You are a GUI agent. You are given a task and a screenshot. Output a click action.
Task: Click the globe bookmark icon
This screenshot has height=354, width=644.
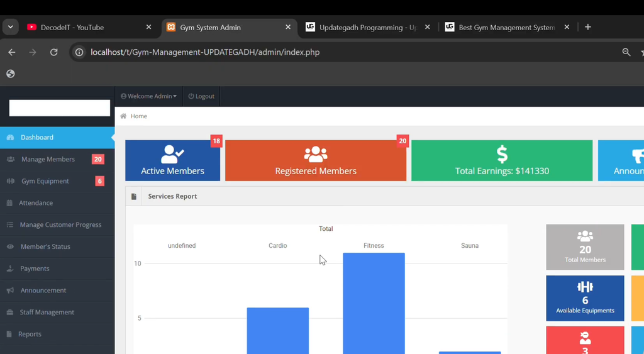click(x=11, y=74)
